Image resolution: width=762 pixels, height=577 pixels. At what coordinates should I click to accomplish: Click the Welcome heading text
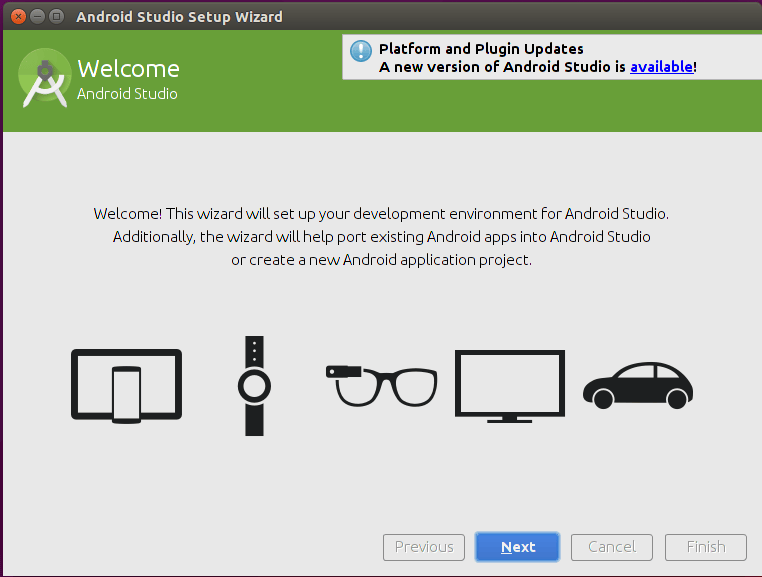pos(128,69)
